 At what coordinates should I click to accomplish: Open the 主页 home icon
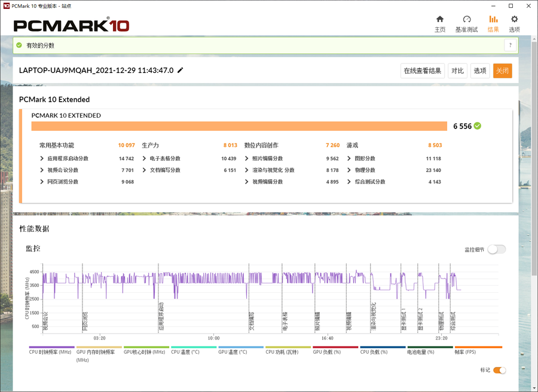coord(440,19)
